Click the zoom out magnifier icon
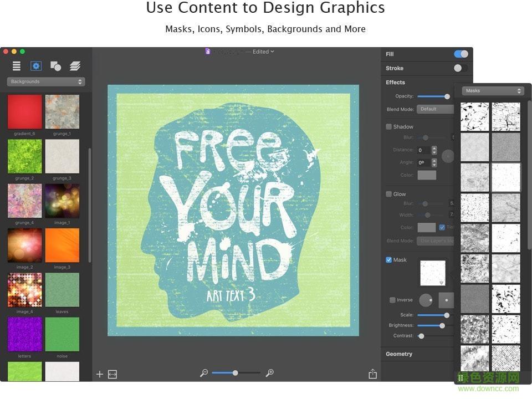 point(204,374)
